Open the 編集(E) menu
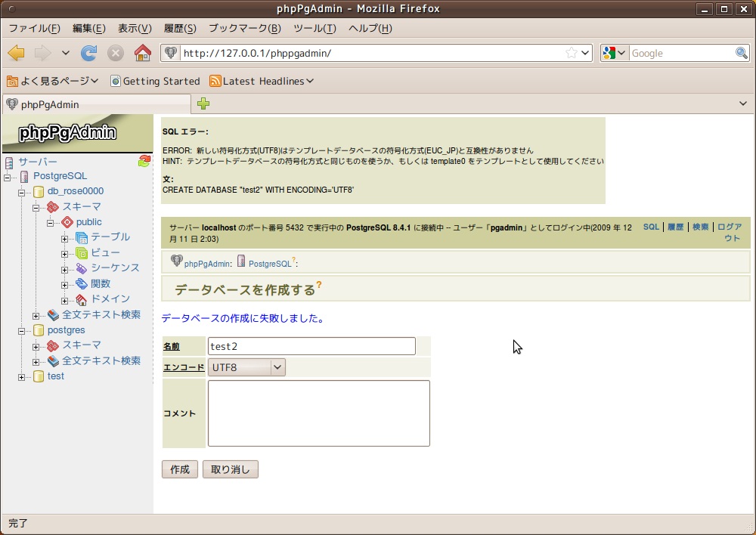This screenshot has height=535, width=756. pyautogui.click(x=88, y=29)
